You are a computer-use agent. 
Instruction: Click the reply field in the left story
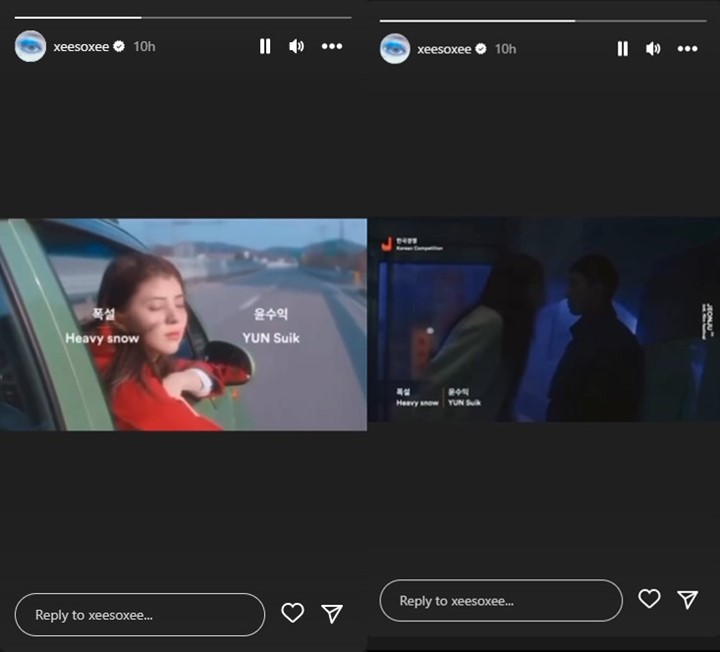coord(140,615)
